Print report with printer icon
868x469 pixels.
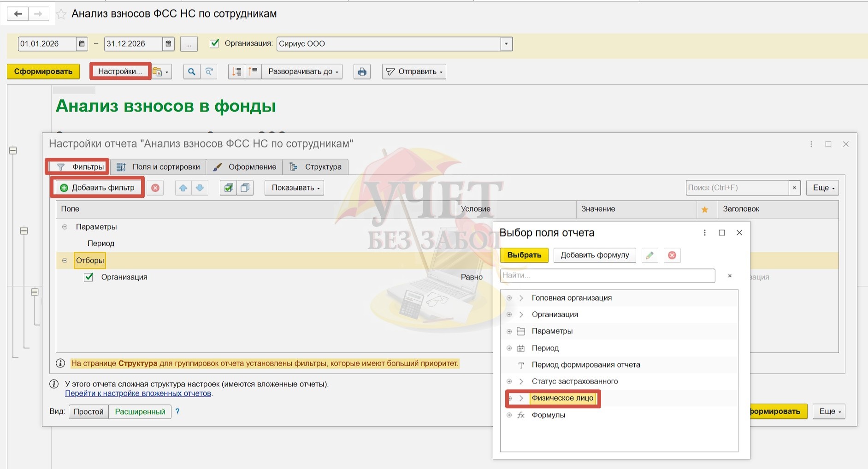(x=362, y=71)
